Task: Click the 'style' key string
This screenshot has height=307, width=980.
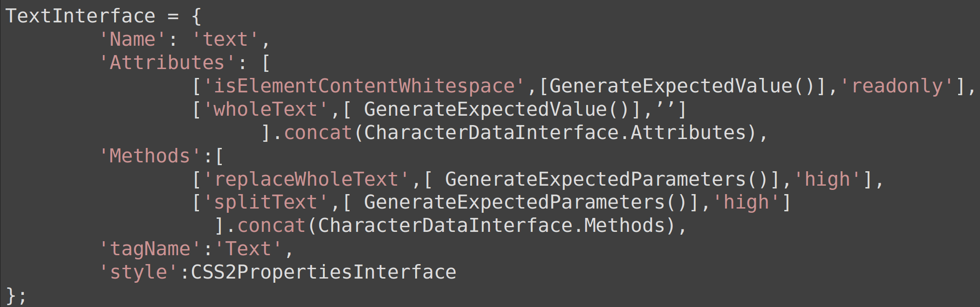Action: pyautogui.click(x=138, y=272)
